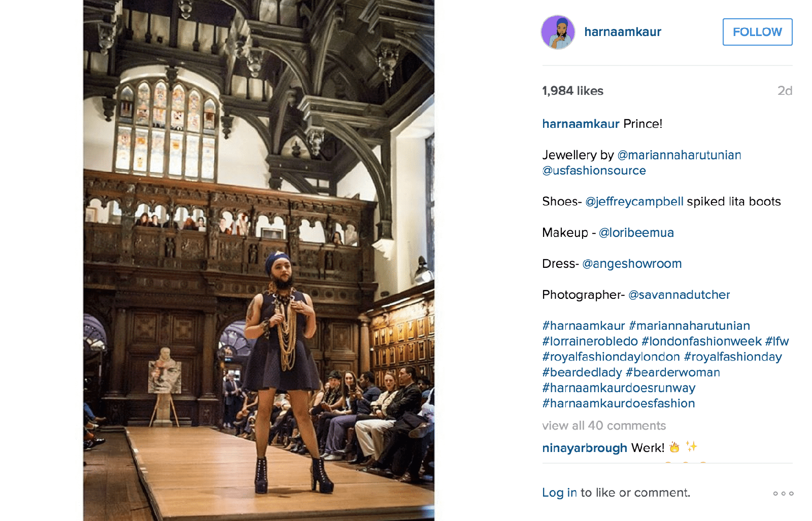Select the #royalfashiondaylondon hashtag

(x=611, y=357)
